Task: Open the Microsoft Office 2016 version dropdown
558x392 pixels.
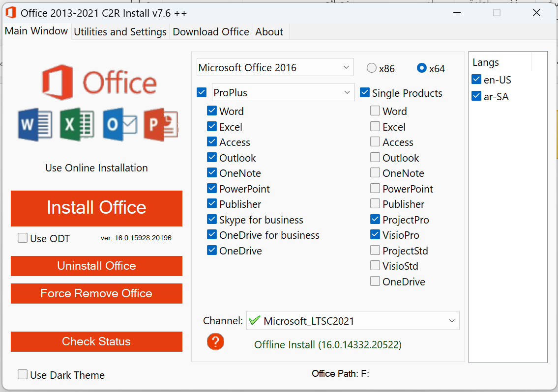Action: (275, 67)
